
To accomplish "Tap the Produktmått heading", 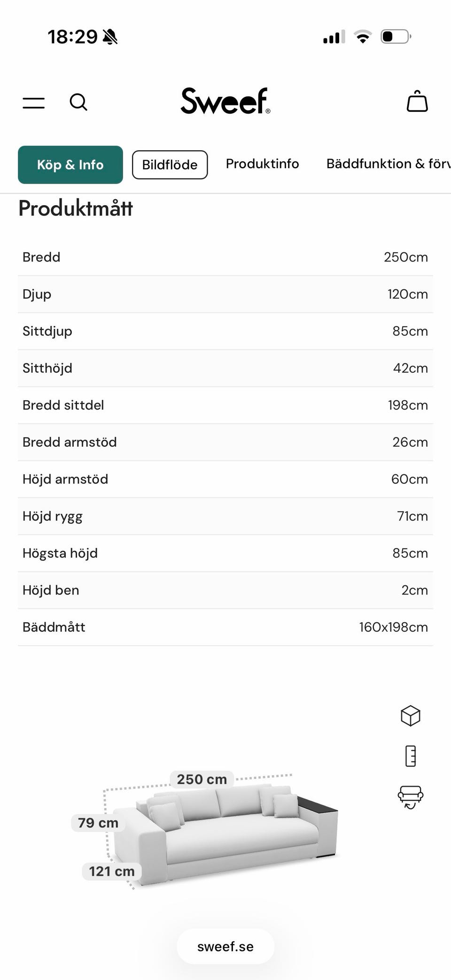I will (x=76, y=208).
